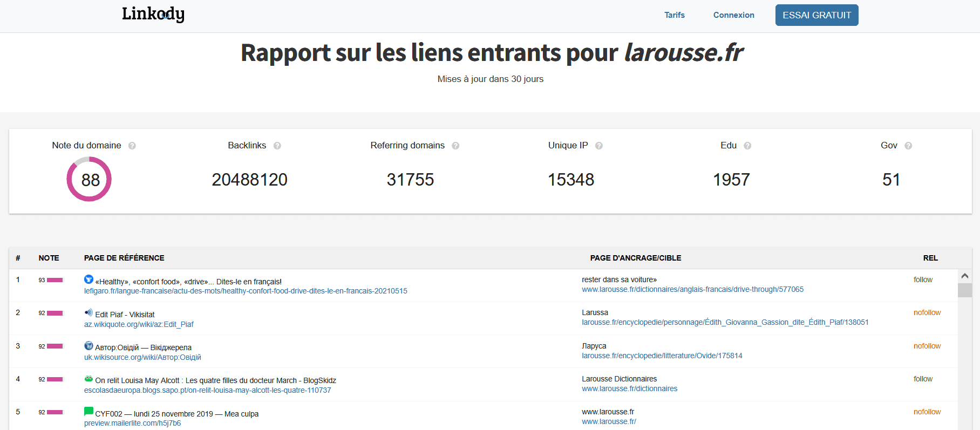Show help icon next to Edu
Image resolution: width=980 pixels, height=430 pixels.
pyautogui.click(x=747, y=146)
